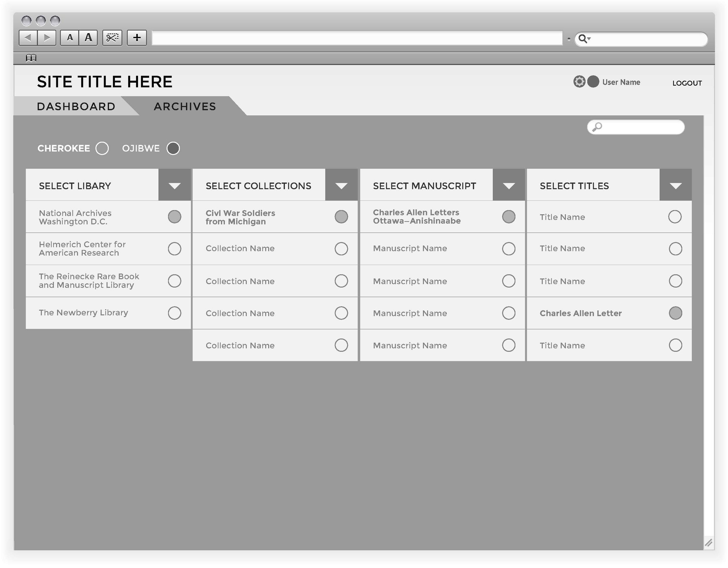The height and width of the screenshot is (568, 728).
Task: Select National Archives Washington D.C. library
Action: 175,216
